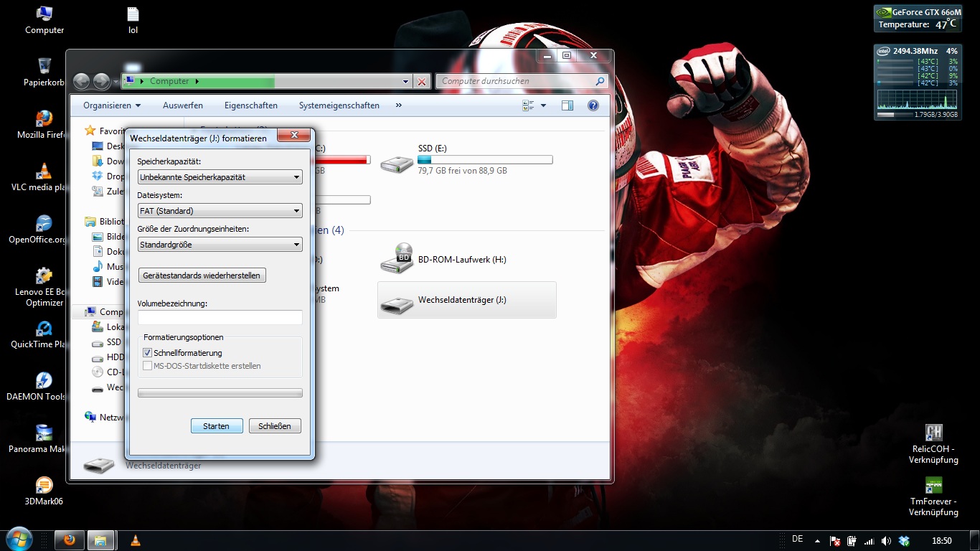
Task: Open the address bar history dropdown
Action: [406, 82]
